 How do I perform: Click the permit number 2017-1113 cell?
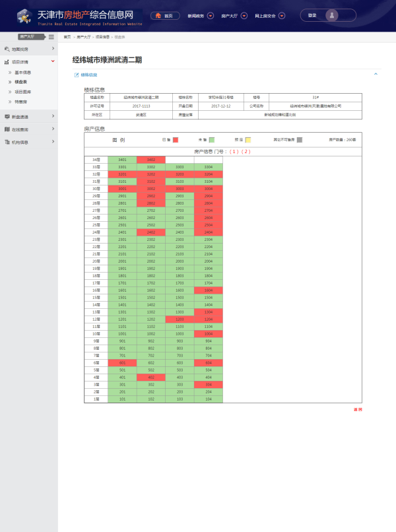tap(141, 106)
